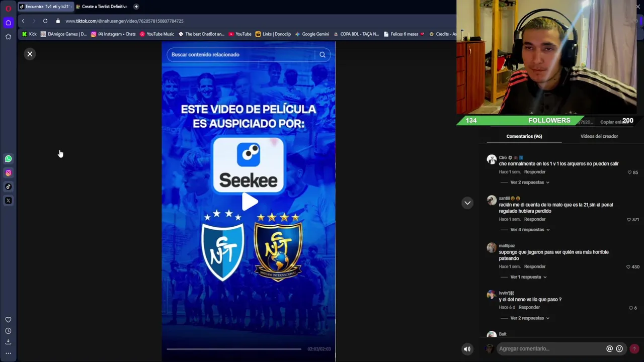Viewport: 644px width, 362px height.
Task: Click the browser address bar URL
Action: pyautogui.click(x=124, y=21)
